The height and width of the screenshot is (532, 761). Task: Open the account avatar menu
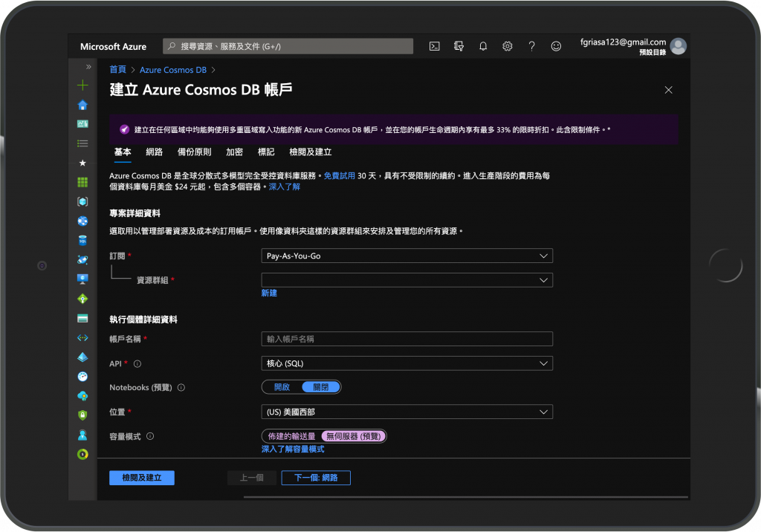click(678, 46)
